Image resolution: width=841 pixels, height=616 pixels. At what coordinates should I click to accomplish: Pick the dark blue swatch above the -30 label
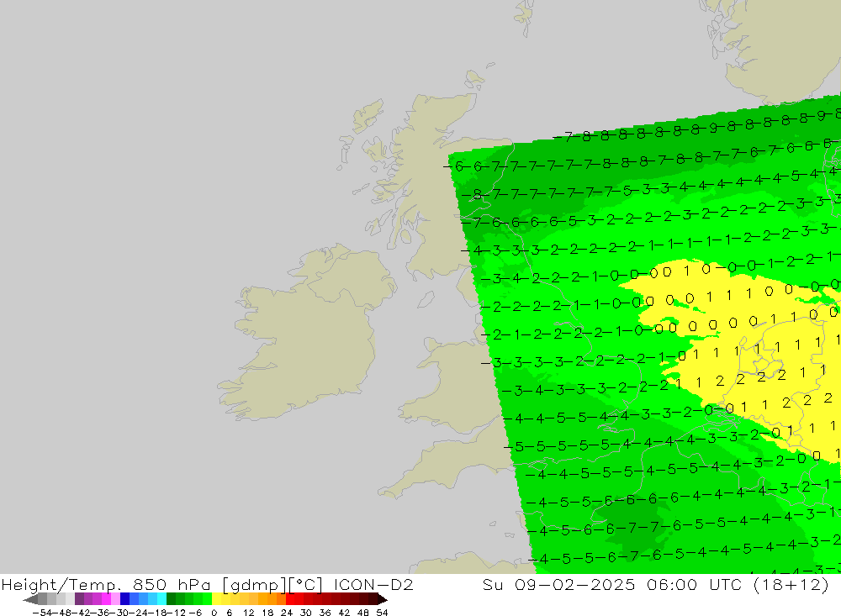125,599
